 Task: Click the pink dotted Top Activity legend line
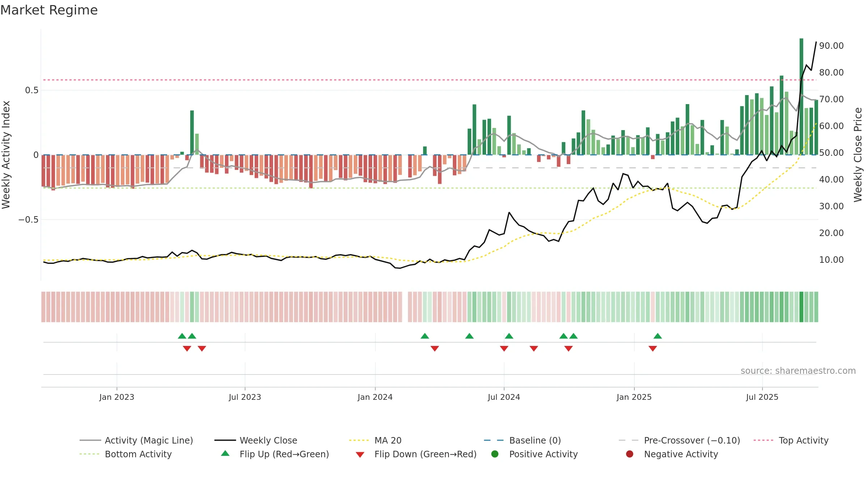coord(763,440)
